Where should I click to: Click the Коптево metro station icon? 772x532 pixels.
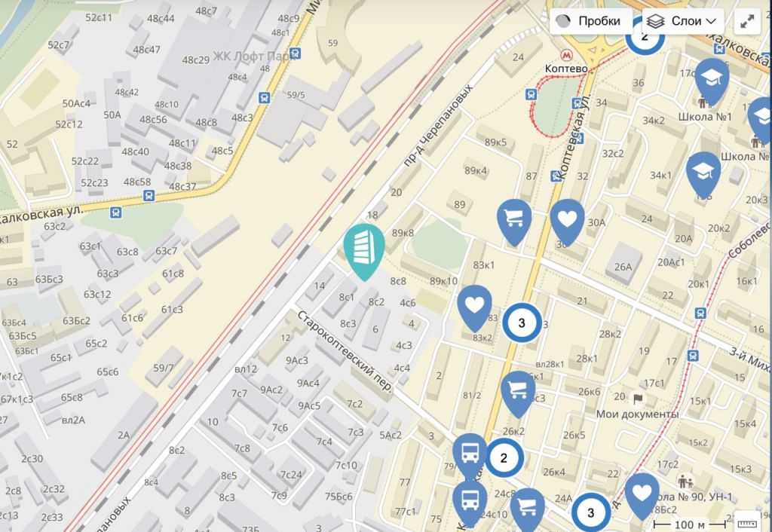point(566,55)
